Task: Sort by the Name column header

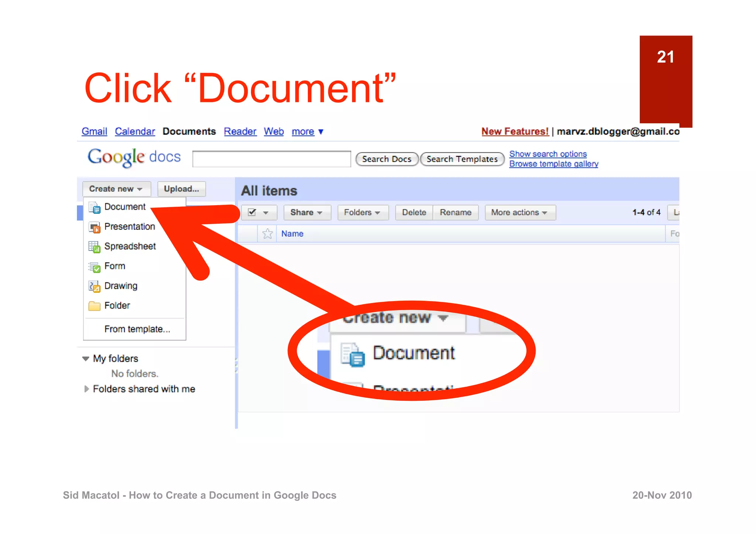Action: click(292, 234)
